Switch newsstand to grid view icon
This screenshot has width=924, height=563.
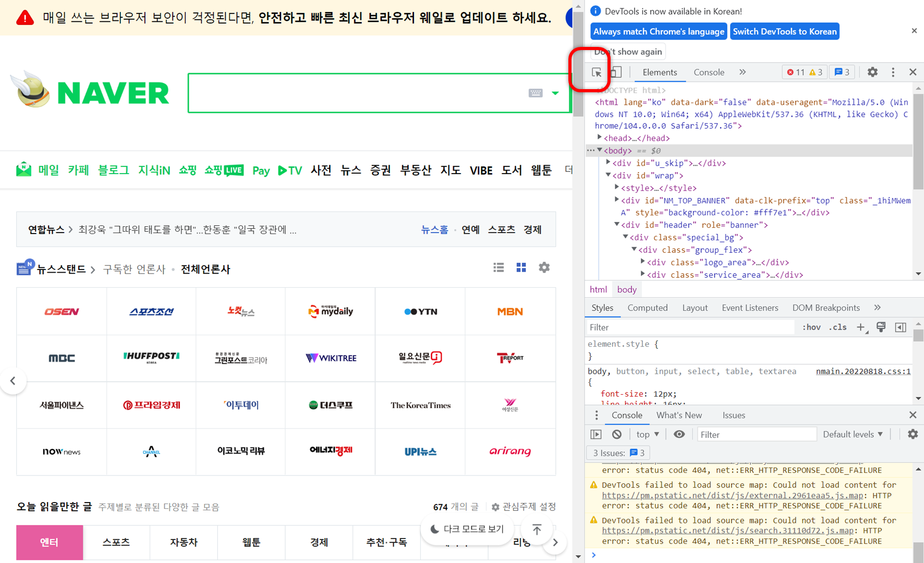[x=521, y=267]
